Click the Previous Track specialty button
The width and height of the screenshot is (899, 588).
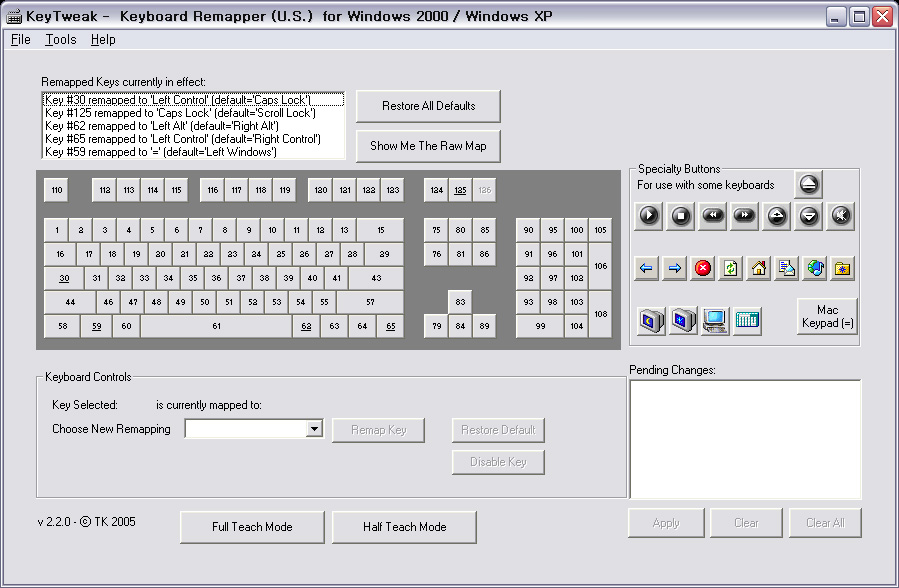point(713,216)
